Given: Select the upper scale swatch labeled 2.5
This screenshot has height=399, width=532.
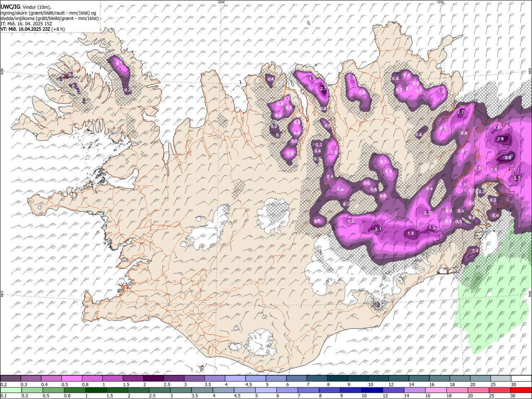Looking at the screenshot, I should (x=173, y=379).
